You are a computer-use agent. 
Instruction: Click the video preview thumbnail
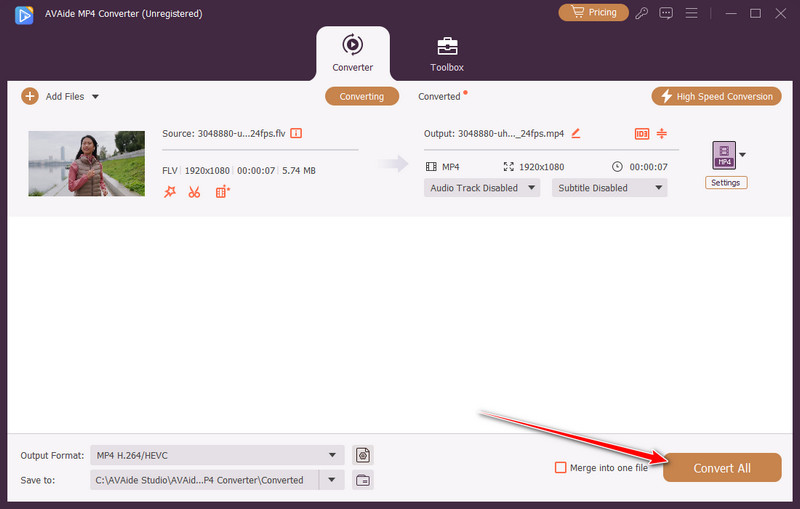pyautogui.click(x=86, y=163)
